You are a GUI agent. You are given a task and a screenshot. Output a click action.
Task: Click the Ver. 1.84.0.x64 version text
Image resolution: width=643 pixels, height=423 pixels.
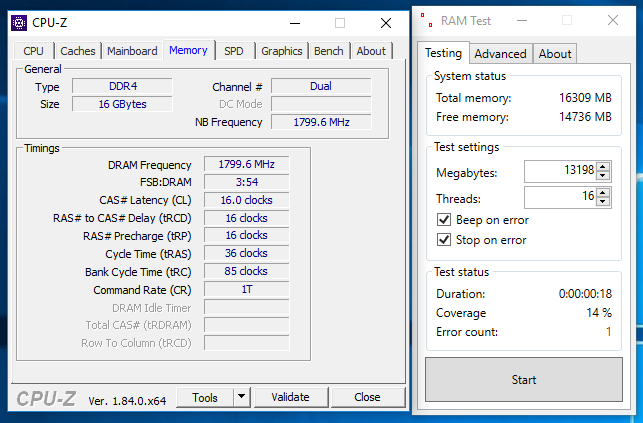(127, 401)
